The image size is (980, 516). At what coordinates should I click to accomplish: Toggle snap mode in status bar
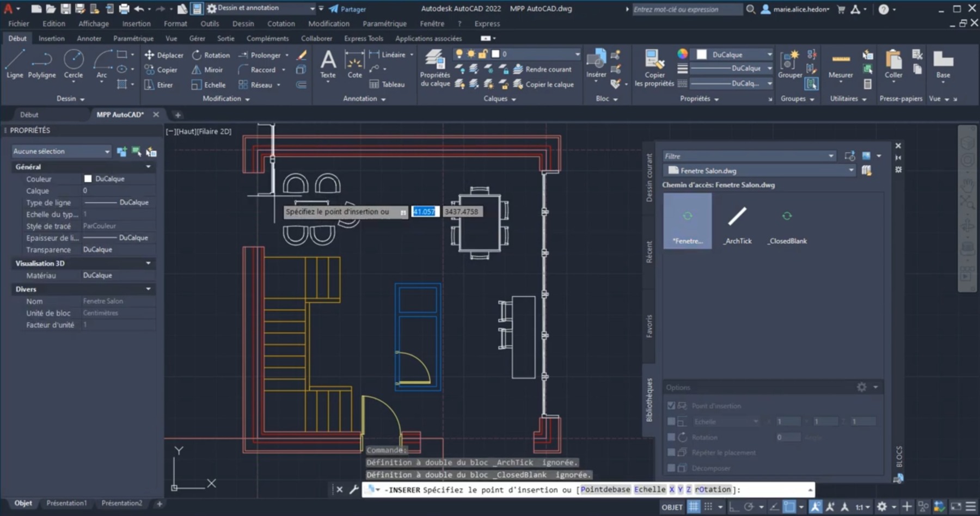click(708, 507)
